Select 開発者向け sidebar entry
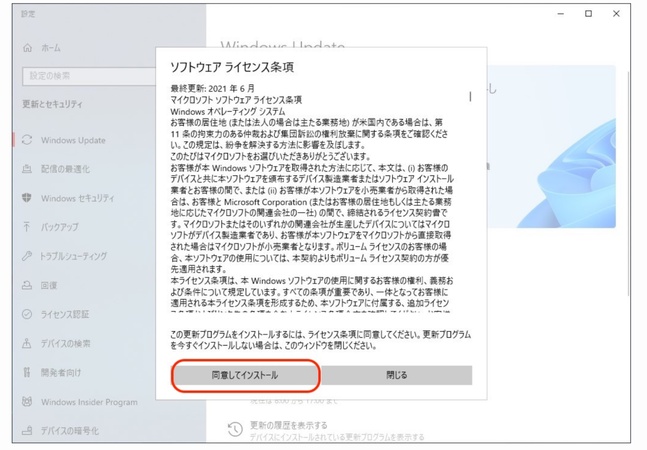Screen dimensions: 647x450 click(x=61, y=372)
